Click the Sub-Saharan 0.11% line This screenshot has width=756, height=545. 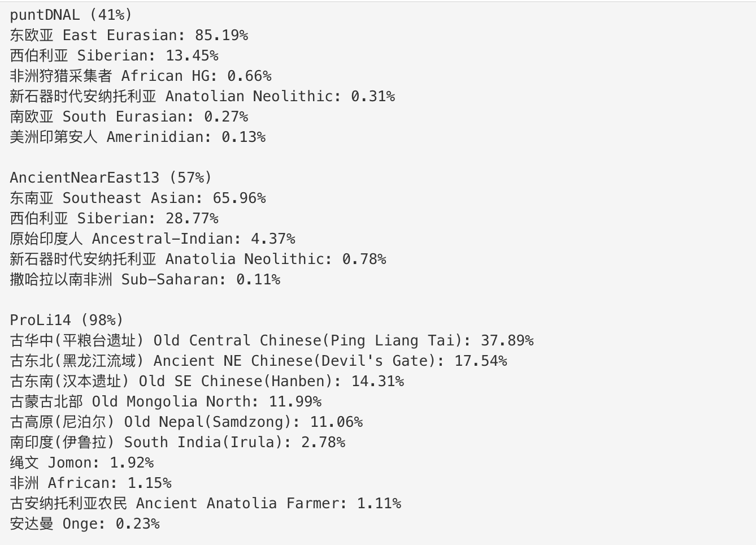coord(145,279)
